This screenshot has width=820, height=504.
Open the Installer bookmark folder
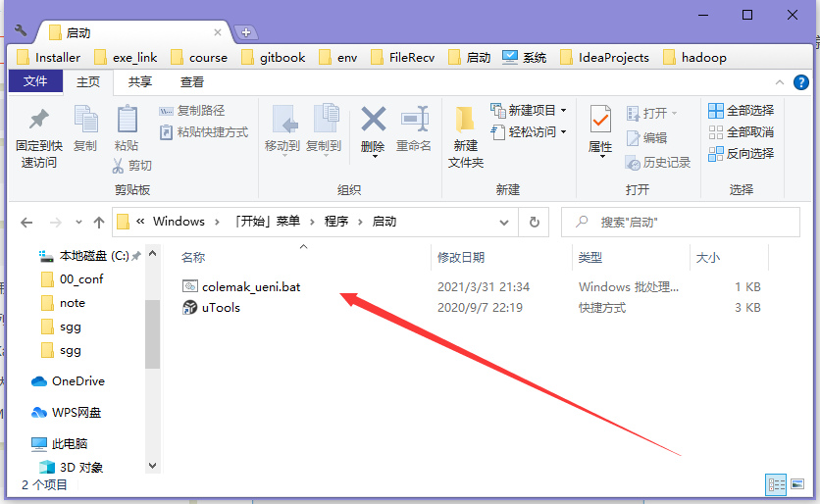tap(49, 58)
